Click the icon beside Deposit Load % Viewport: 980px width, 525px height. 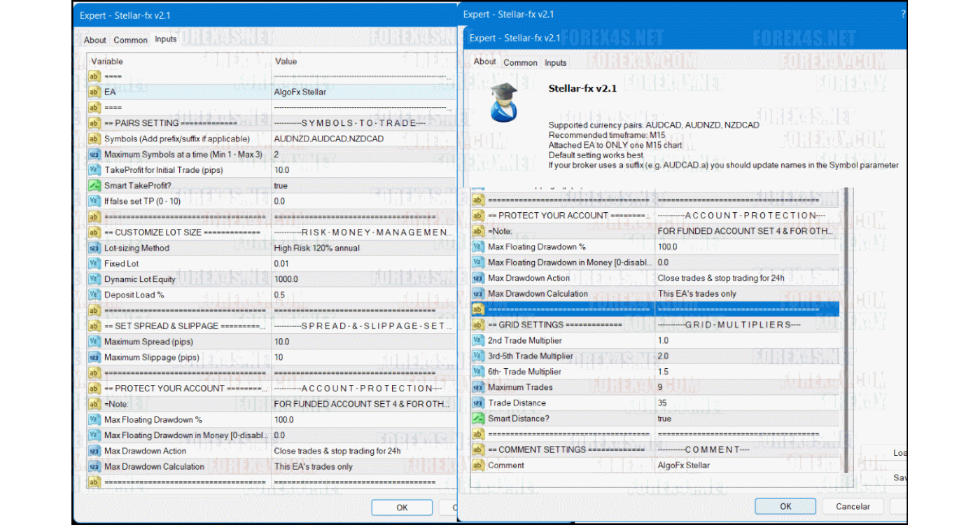click(94, 295)
